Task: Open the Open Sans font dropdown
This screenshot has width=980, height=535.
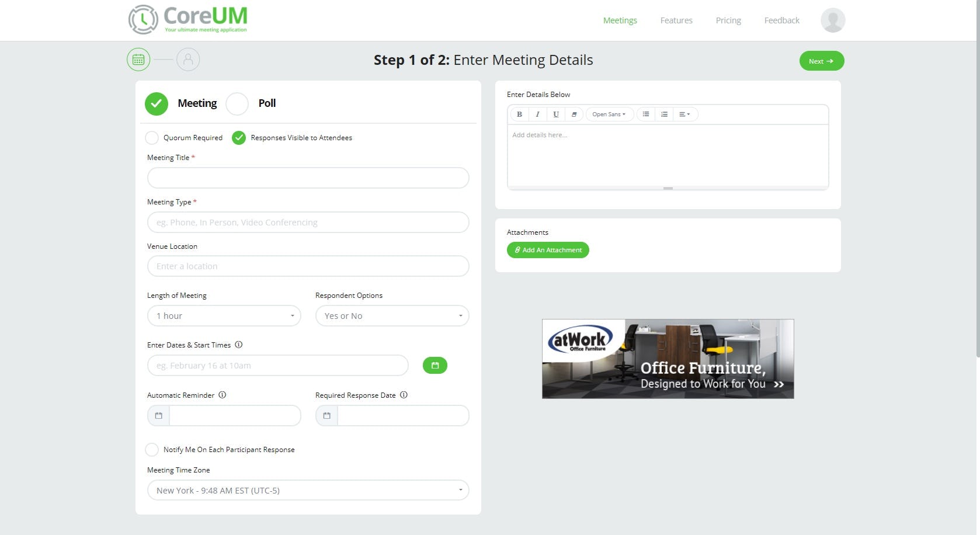Action: (x=609, y=114)
